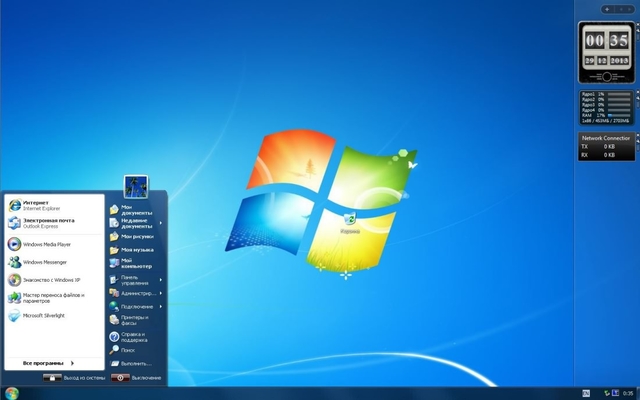Launch Мастер переноса файлов и параметров
The width and height of the screenshot is (640, 400).
pos(54,298)
